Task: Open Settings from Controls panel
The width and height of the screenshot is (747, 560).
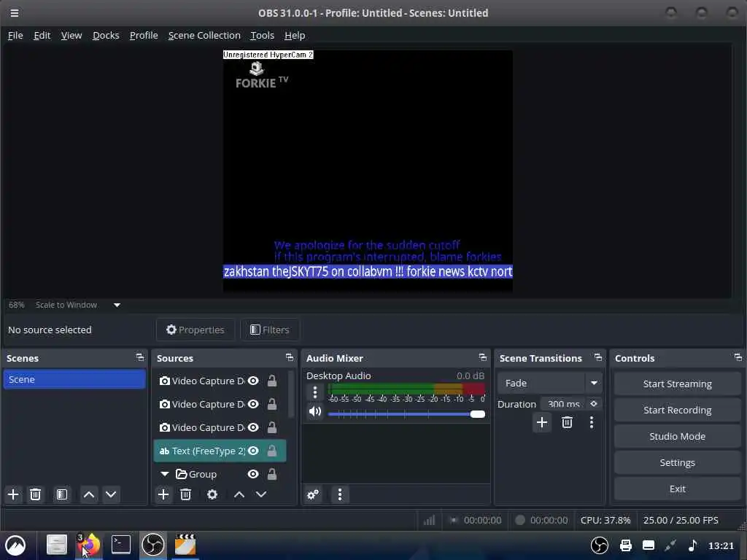Action: click(678, 462)
